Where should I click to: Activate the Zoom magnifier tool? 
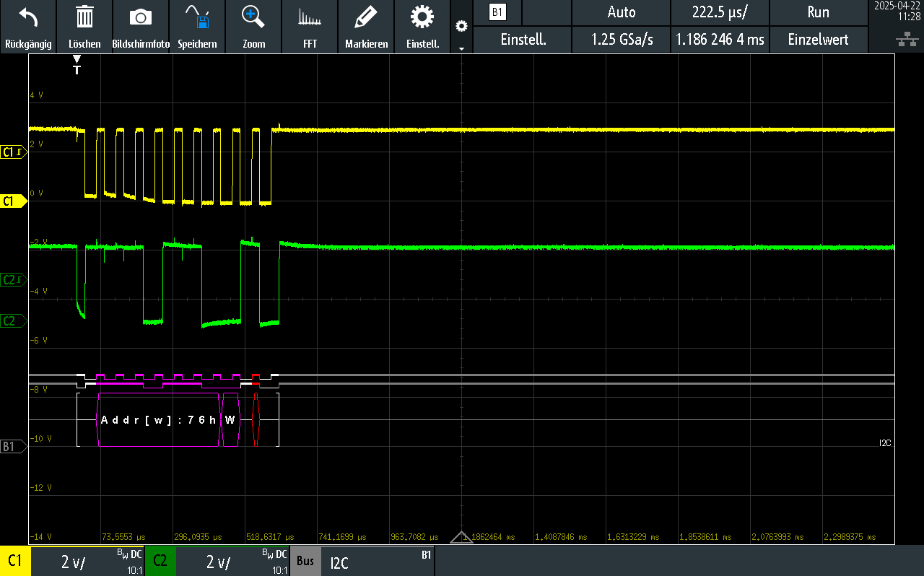(x=253, y=17)
